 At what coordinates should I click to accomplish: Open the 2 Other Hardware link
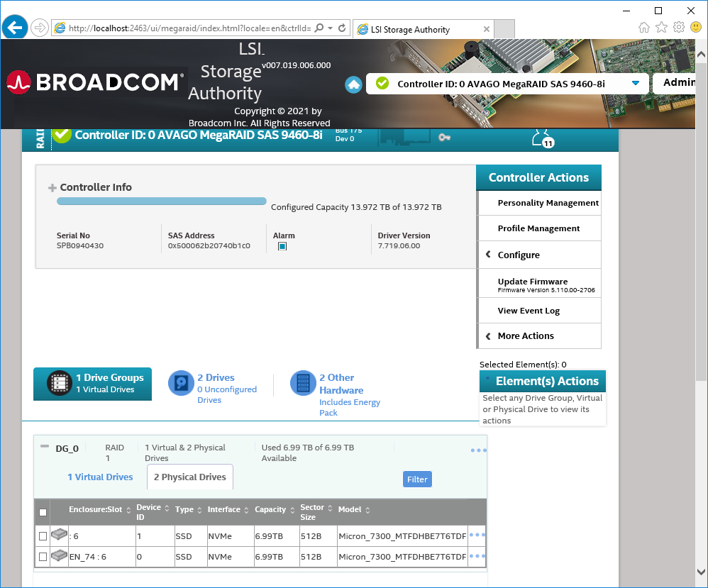tap(341, 384)
